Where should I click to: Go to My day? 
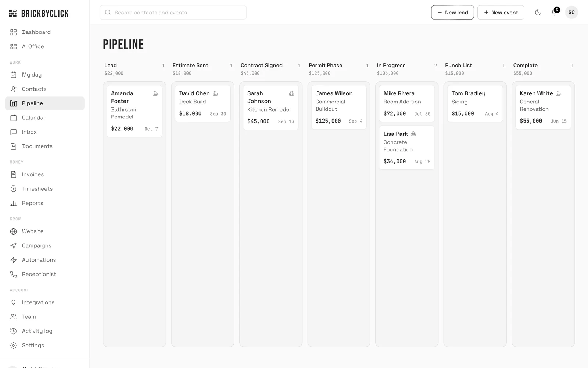tap(44, 75)
